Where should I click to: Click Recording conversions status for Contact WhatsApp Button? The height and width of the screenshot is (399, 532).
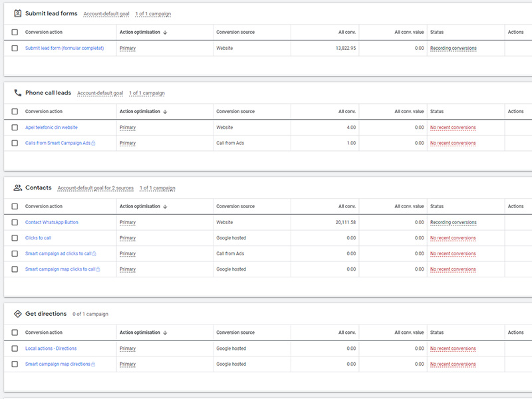(454, 222)
